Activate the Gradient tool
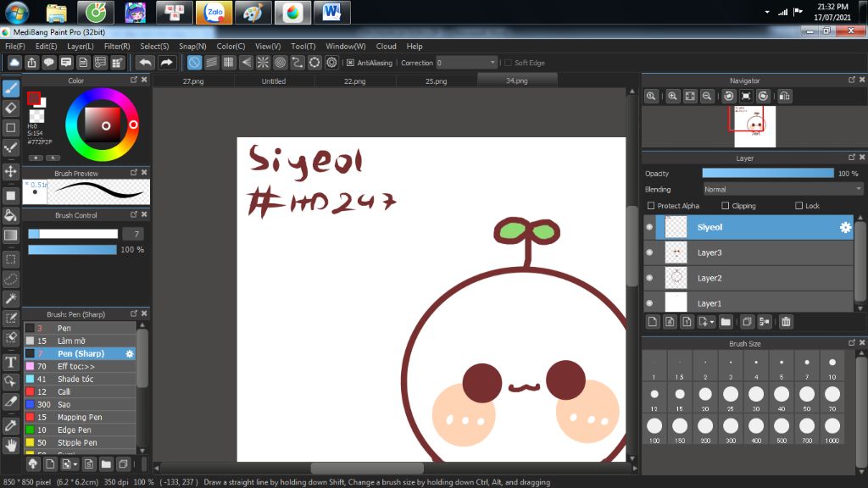Viewport: 868px width, 488px height. (x=10, y=236)
